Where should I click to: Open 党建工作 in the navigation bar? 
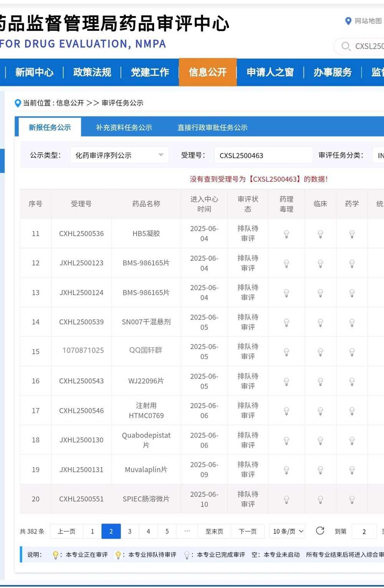[x=150, y=72]
